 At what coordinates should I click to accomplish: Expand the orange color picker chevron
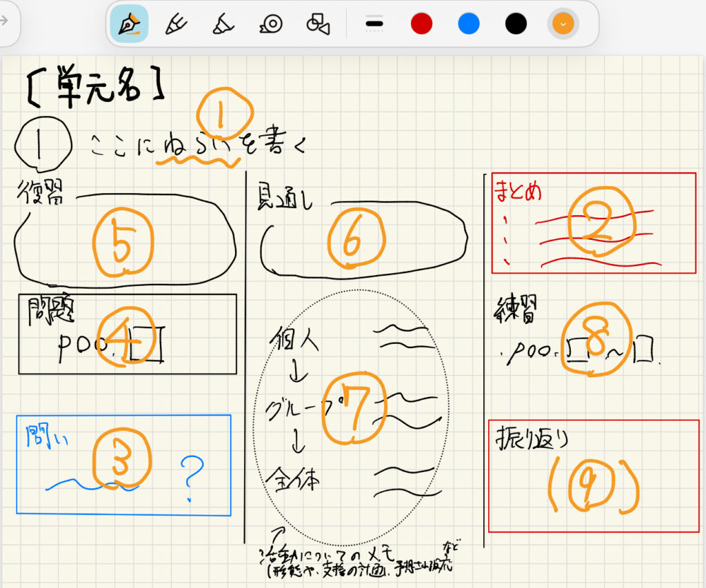[x=563, y=24]
